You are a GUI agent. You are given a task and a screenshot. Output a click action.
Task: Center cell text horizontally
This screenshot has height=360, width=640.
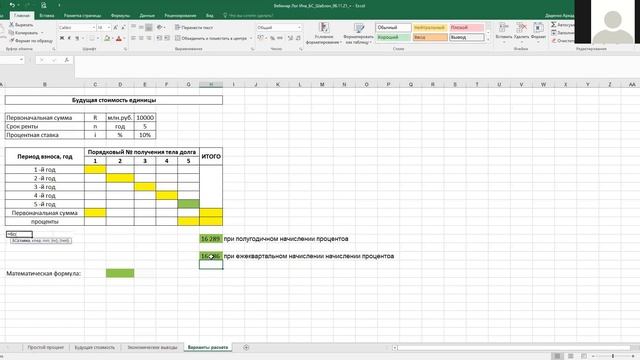point(141,38)
